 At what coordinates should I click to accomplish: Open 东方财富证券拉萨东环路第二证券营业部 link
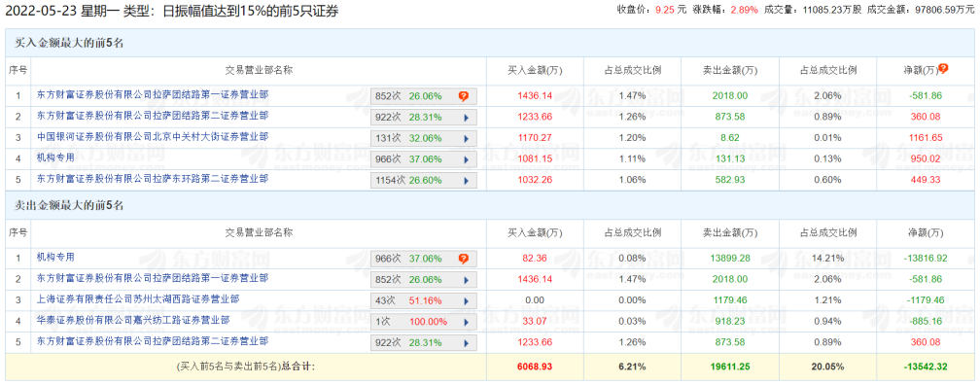[153, 179]
